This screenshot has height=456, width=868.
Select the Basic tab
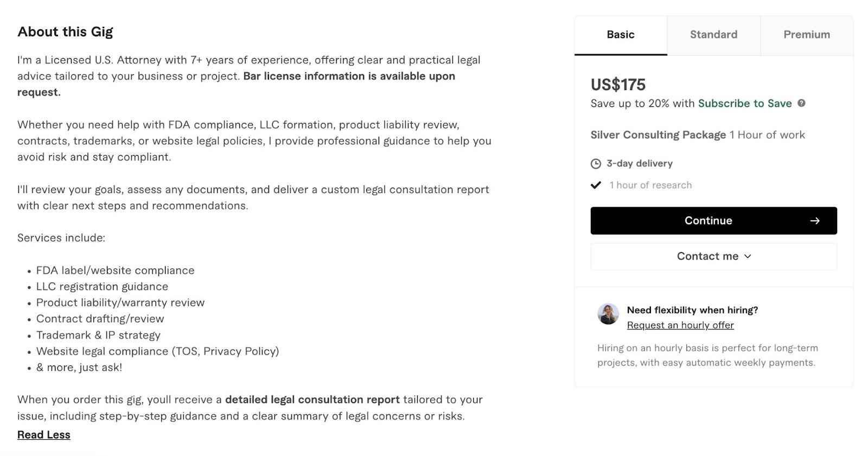pyautogui.click(x=620, y=35)
